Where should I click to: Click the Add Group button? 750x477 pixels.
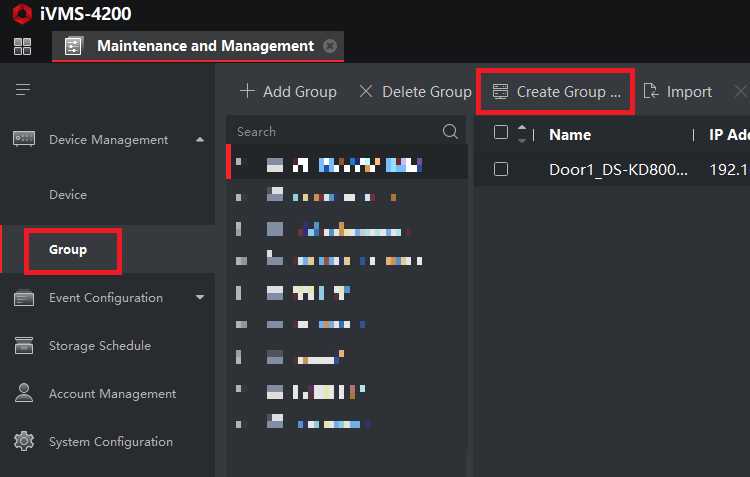pos(288,91)
